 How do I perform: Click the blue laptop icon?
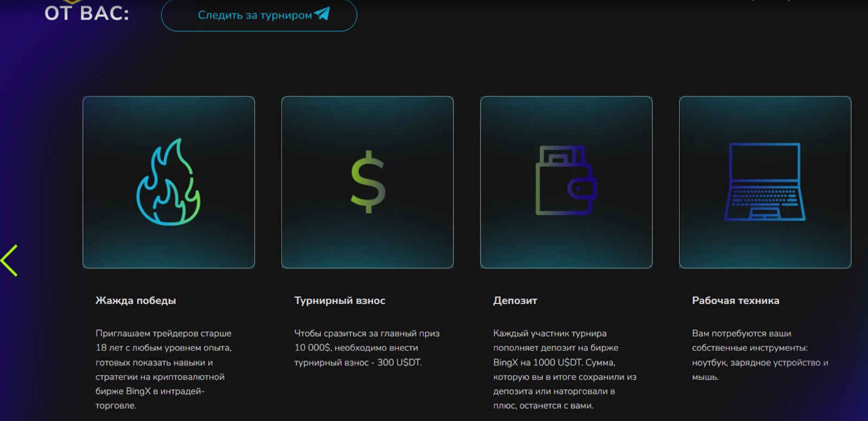[x=765, y=182]
